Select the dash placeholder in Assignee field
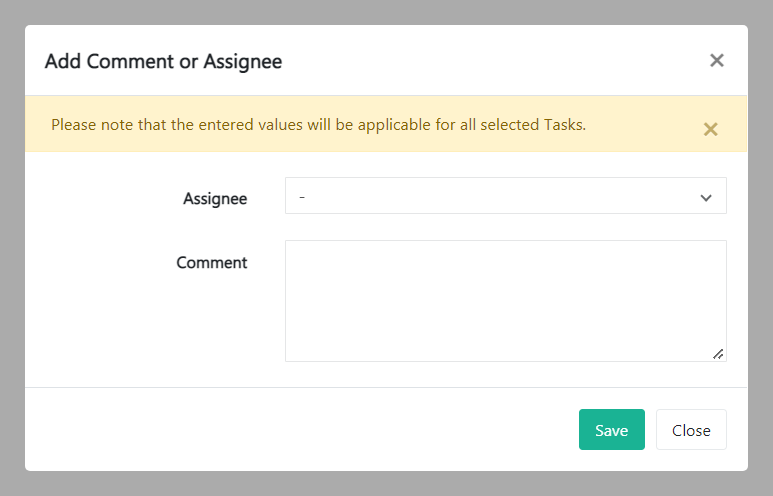 pos(302,198)
